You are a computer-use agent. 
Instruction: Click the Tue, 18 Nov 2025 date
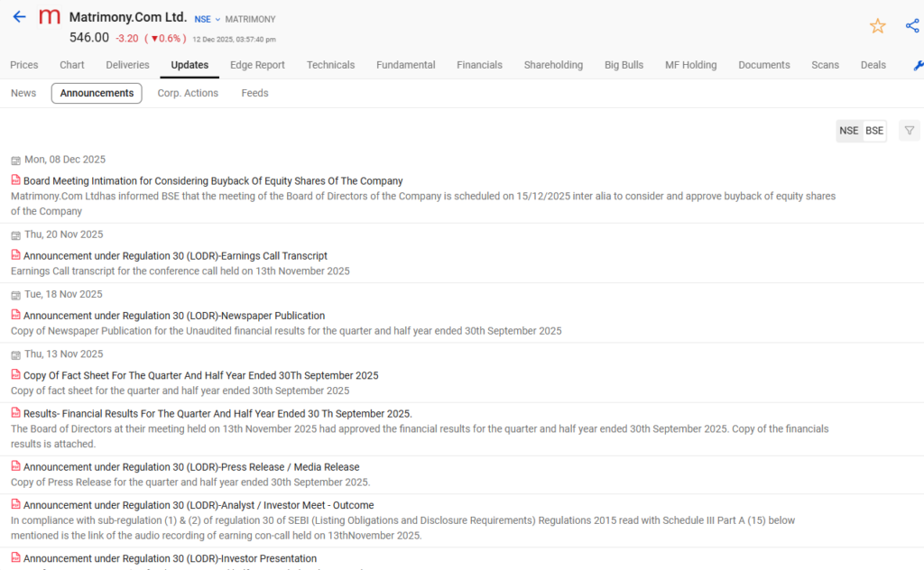64,294
